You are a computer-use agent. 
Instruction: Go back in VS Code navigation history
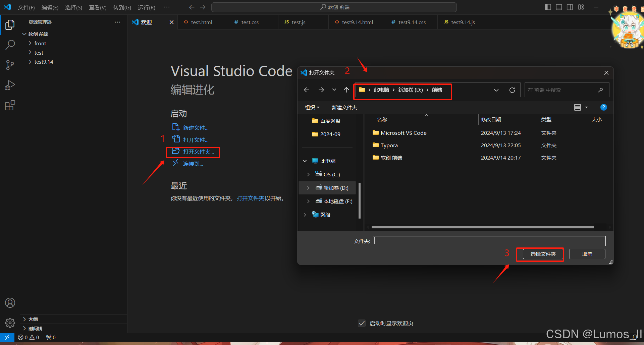click(192, 7)
